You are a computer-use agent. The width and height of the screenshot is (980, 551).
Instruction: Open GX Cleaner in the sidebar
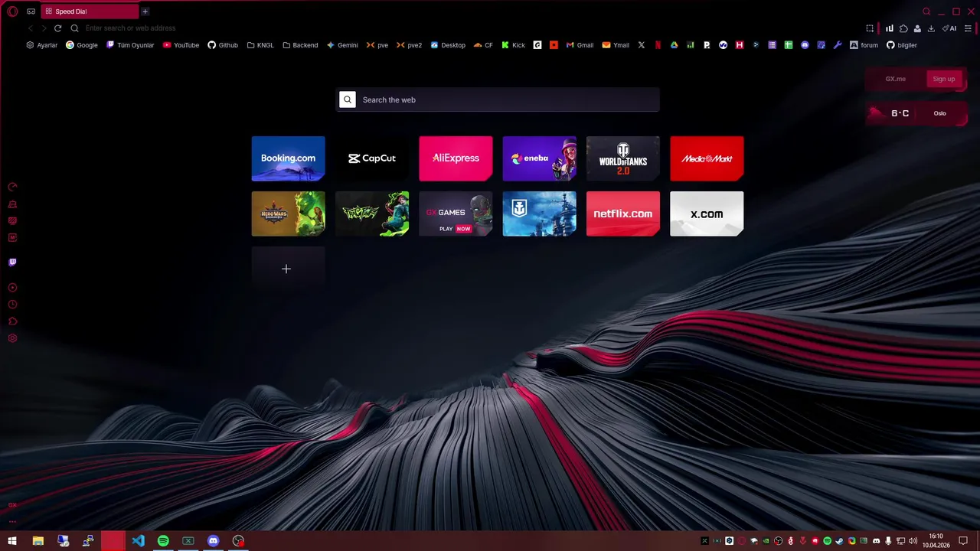click(12, 204)
